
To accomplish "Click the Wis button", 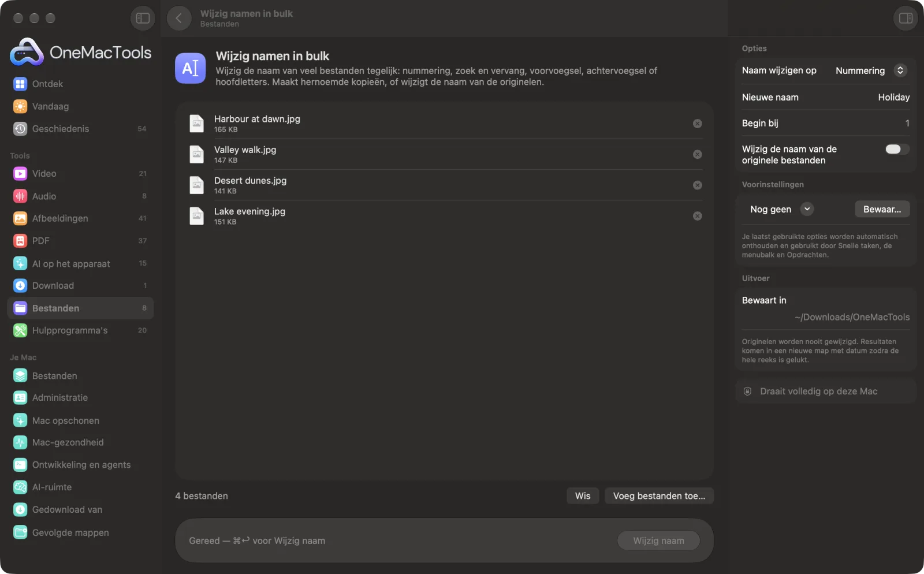I will tap(583, 496).
